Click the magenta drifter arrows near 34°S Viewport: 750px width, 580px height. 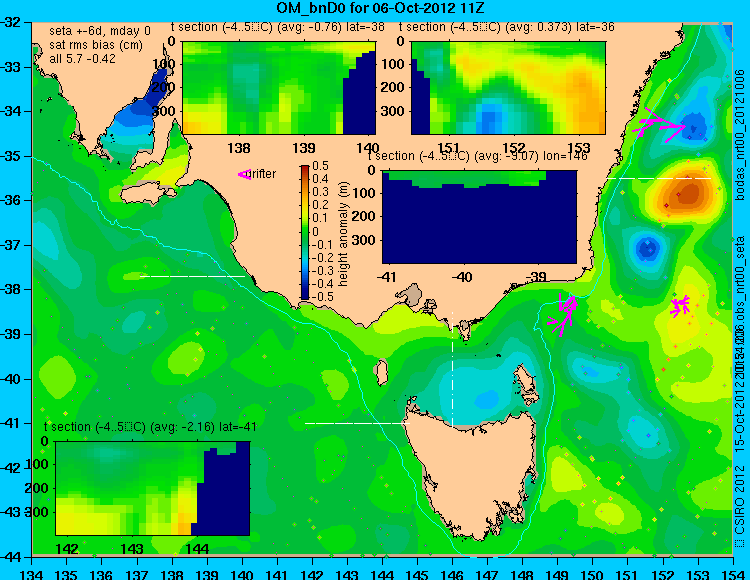[660, 125]
